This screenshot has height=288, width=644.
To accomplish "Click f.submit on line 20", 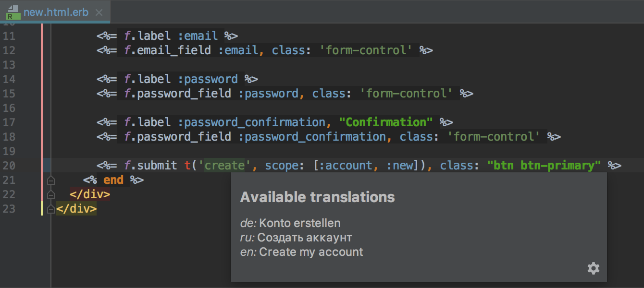I will [x=150, y=166].
